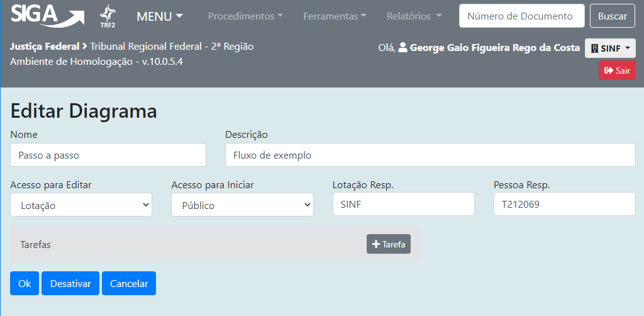Open the Procedimentos menu
Screen dimensions: 644x316
point(245,16)
